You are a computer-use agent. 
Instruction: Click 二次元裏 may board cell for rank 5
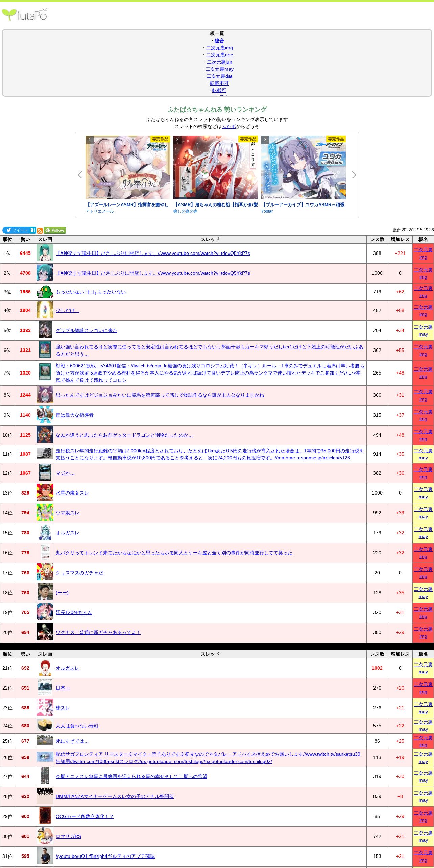[423, 331]
